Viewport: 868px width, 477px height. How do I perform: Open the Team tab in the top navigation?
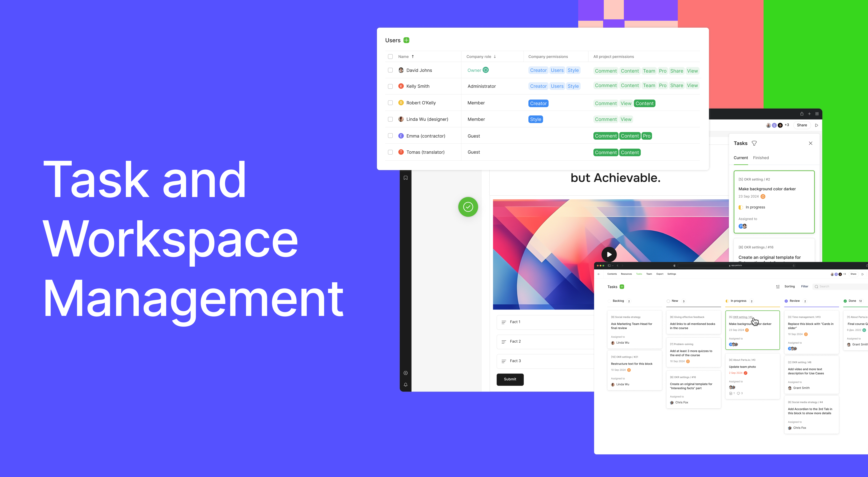tap(649, 274)
